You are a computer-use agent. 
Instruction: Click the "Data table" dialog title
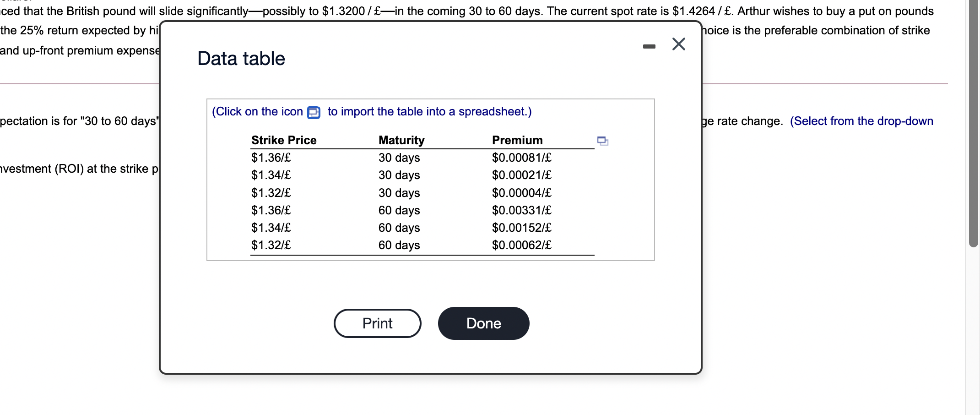coord(241,59)
